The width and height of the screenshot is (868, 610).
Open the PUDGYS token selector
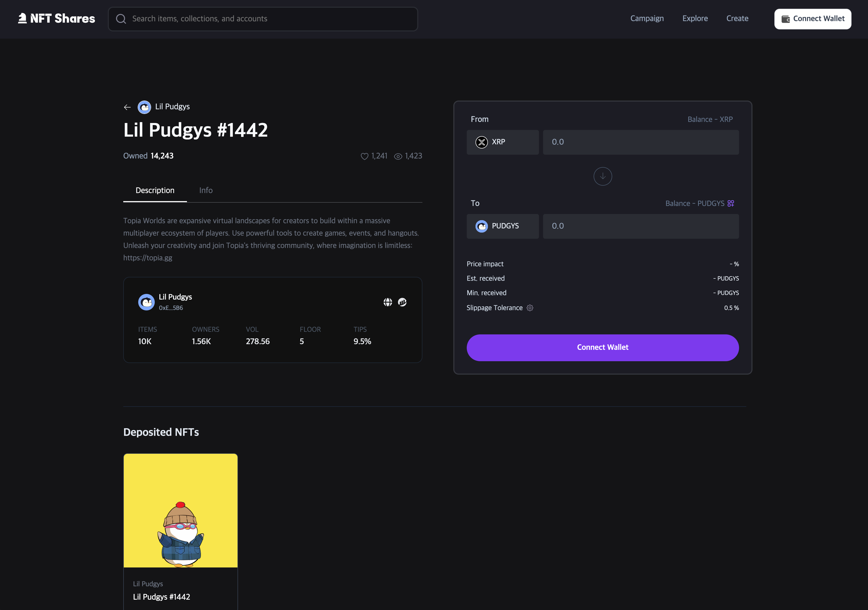[x=502, y=226]
